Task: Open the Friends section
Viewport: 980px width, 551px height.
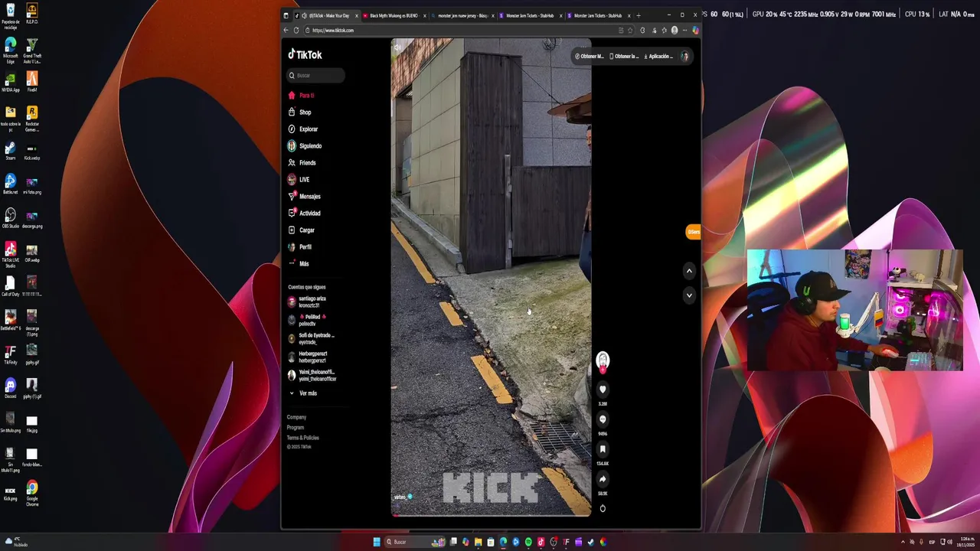Action: (302, 163)
